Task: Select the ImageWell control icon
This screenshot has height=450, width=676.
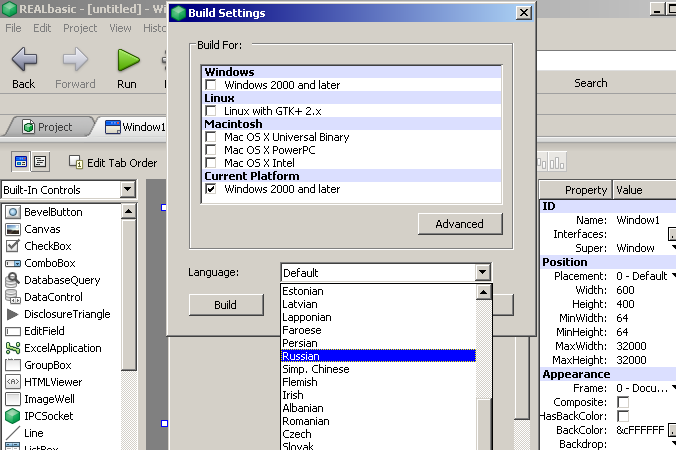Action: click(x=13, y=399)
